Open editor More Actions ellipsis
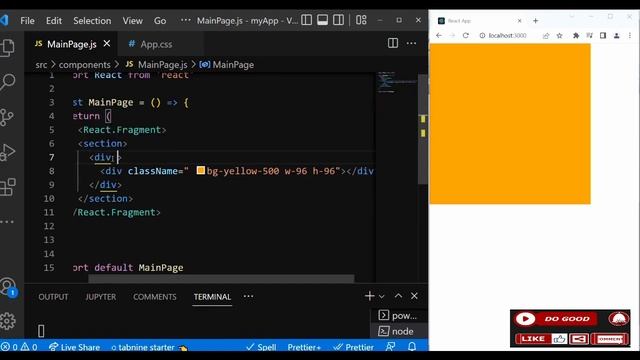The height and width of the screenshot is (360, 640). [x=411, y=43]
